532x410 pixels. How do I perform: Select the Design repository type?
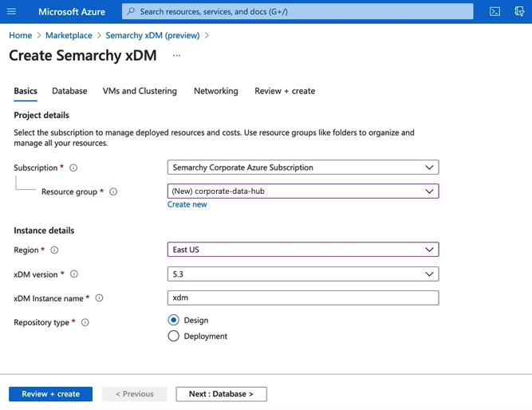click(174, 320)
